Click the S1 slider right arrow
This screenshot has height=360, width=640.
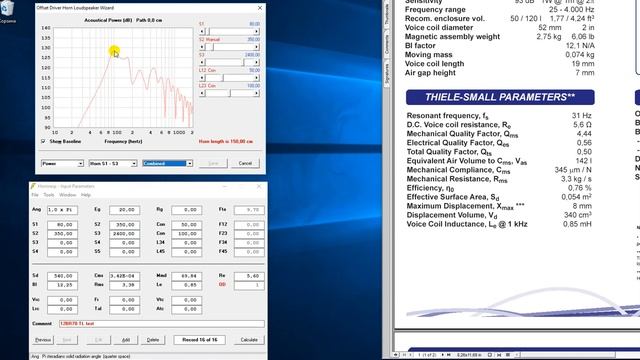(x=256, y=31)
